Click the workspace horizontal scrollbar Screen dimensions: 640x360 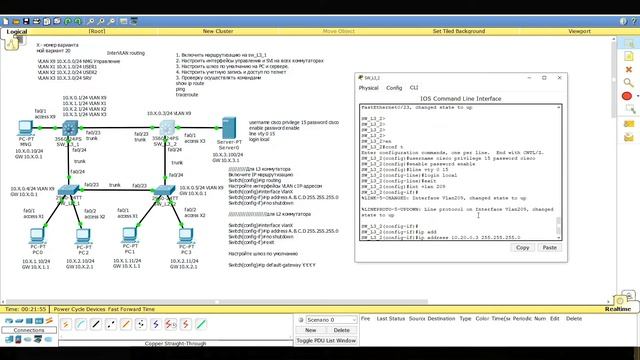216,302
